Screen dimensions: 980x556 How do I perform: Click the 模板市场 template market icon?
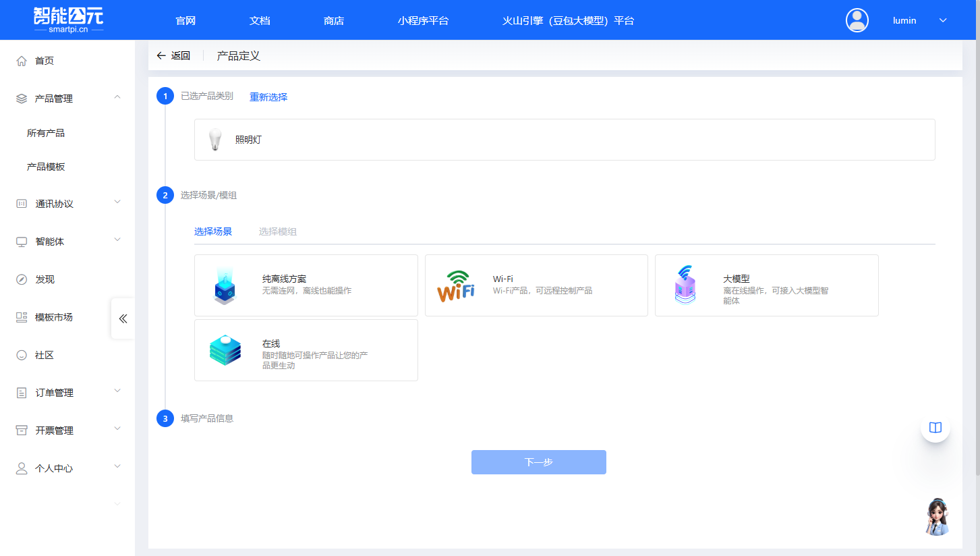[x=21, y=316]
